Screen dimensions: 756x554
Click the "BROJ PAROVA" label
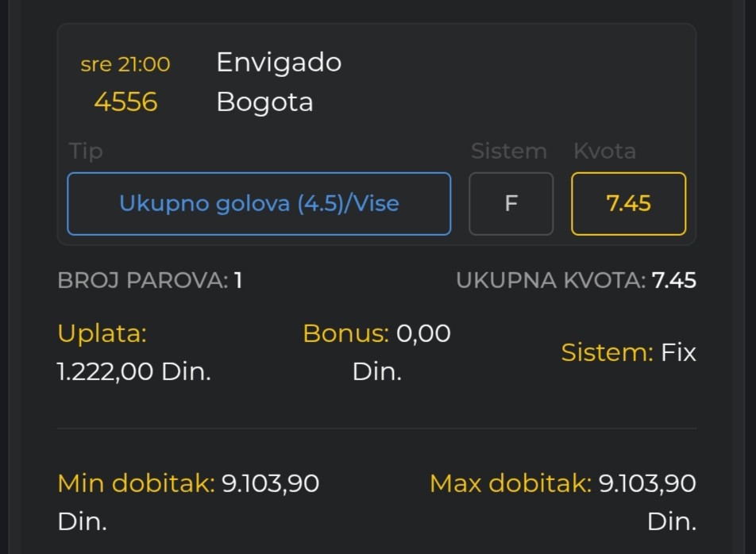pos(142,280)
